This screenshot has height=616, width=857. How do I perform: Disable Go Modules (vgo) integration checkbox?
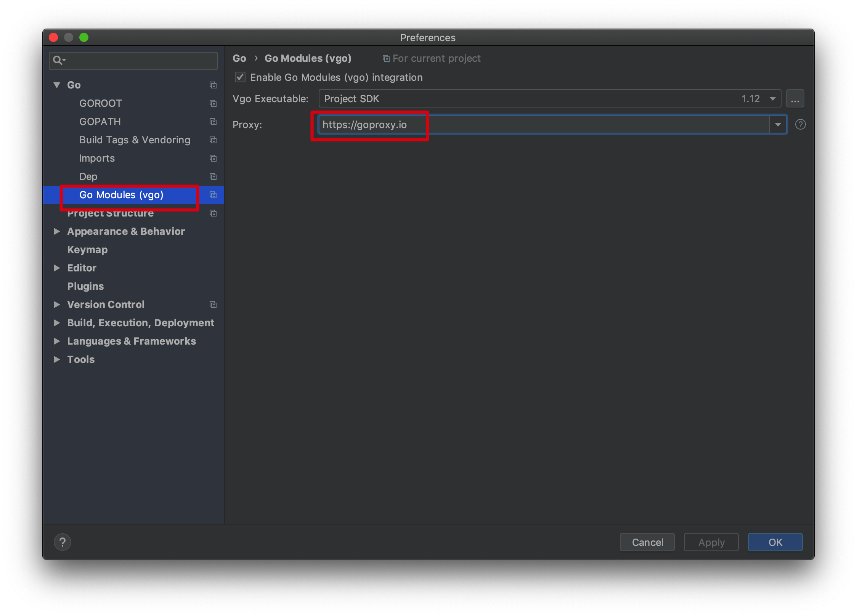240,77
